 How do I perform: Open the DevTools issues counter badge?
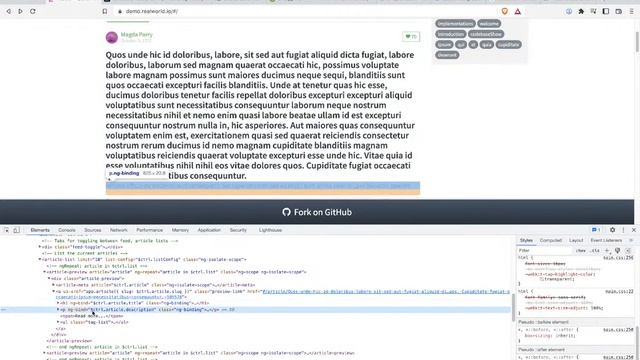point(596,230)
